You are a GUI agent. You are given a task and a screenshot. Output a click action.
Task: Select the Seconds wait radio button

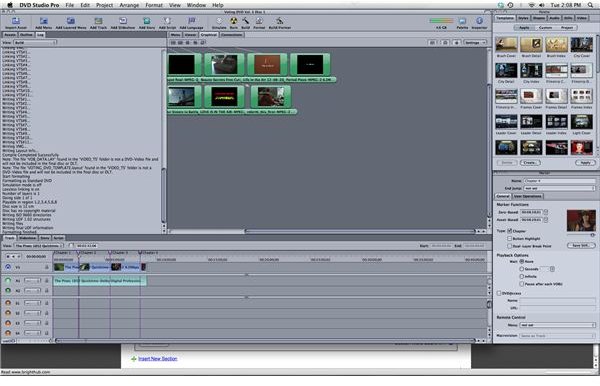click(521, 269)
